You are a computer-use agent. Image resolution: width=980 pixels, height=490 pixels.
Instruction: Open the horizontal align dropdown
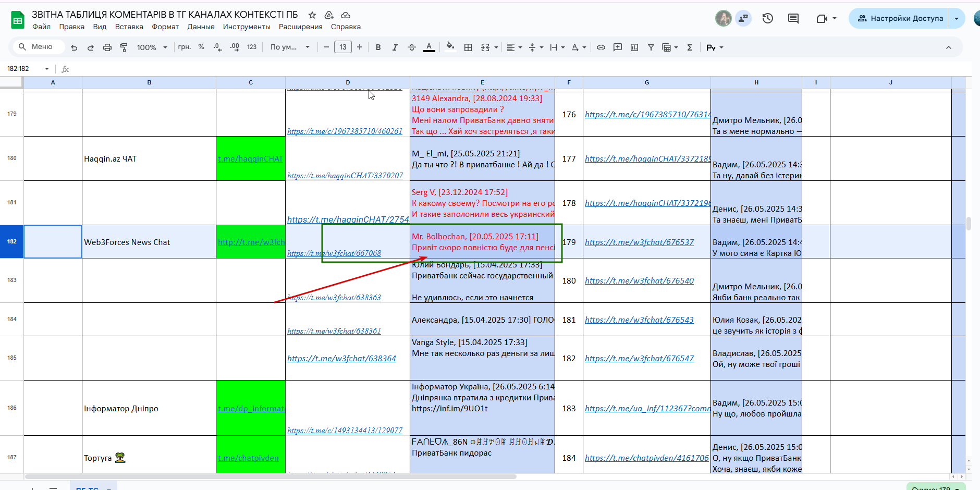[x=514, y=47]
